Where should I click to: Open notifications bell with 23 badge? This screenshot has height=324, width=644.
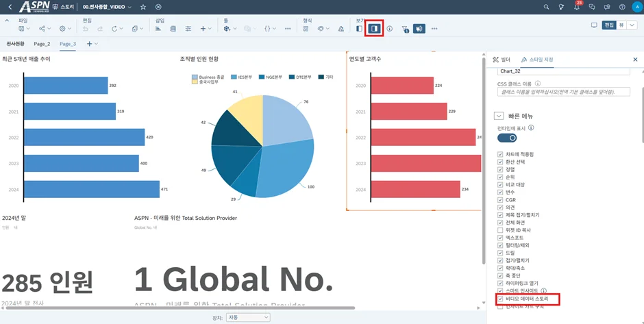click(x=577, y=7)
